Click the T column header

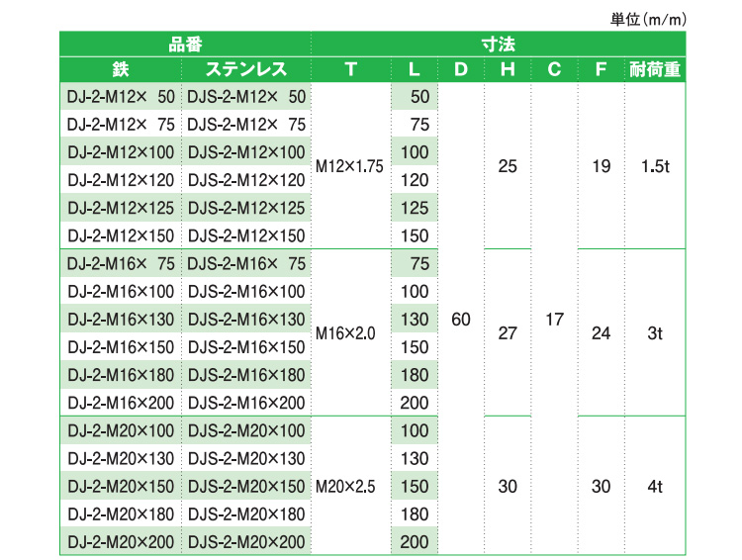tap(351, 69)
